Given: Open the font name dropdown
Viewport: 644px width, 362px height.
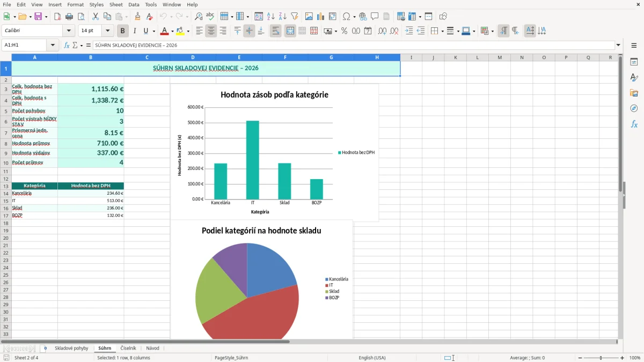Looking at the screenshot, I should pyautogui.click(x=69, y=31).
